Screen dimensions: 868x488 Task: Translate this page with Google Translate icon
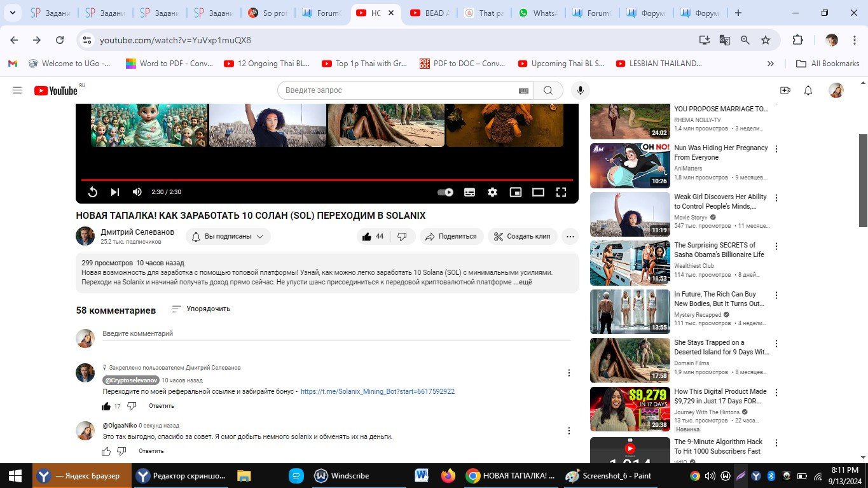(724, 40)
